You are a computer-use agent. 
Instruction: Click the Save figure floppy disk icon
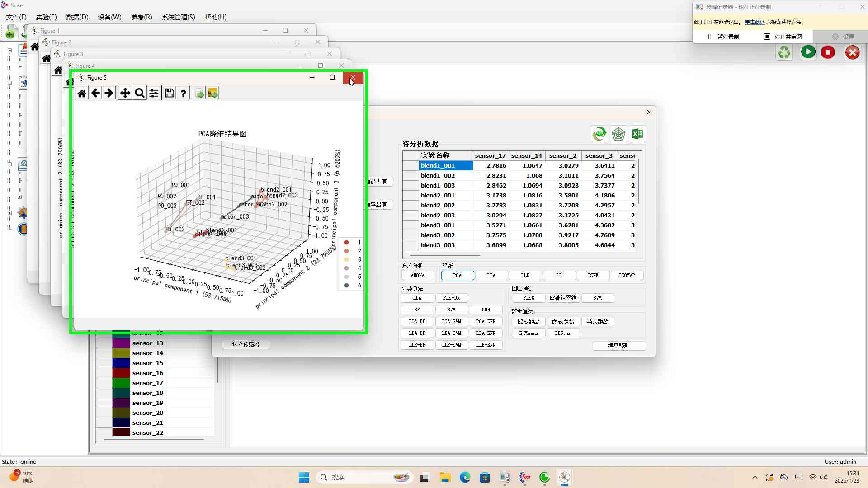point(169,94)
